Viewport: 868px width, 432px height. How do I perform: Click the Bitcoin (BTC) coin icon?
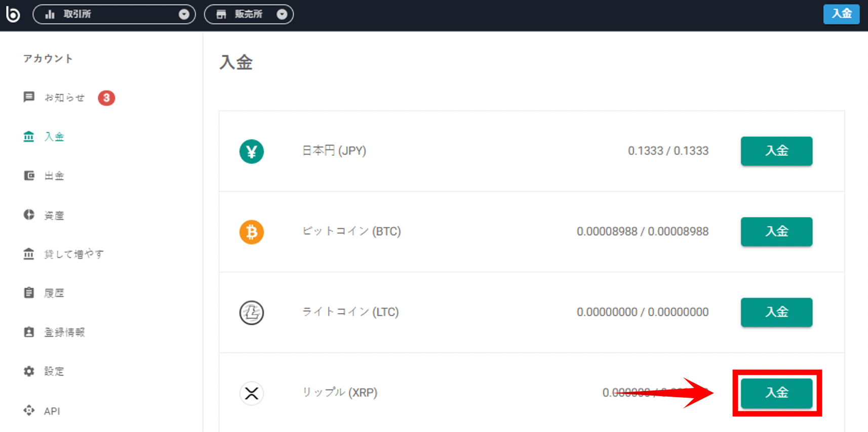251,232
